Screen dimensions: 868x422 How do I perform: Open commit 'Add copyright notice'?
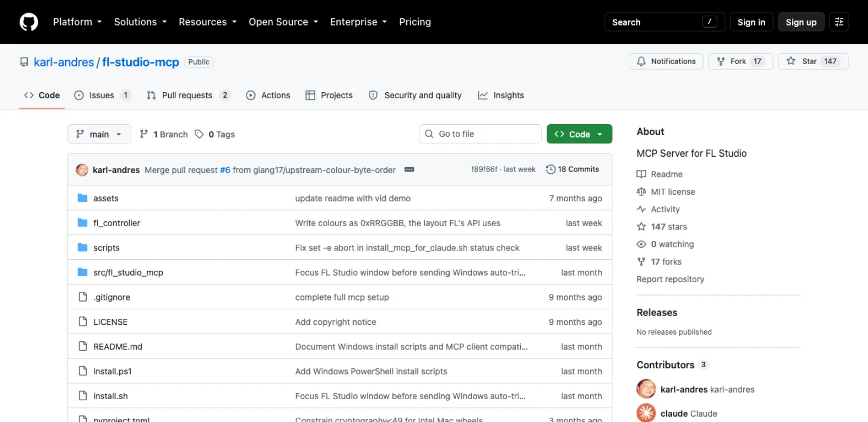coord(336,322)
